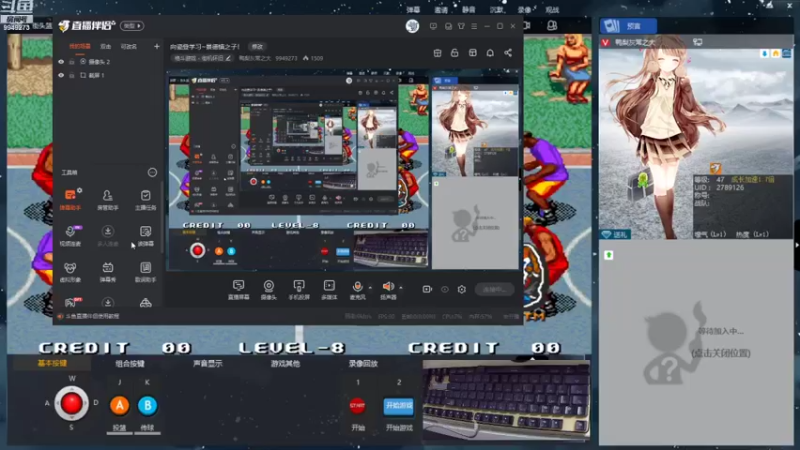Open the 弹幕助手 danmaku assistant tool
This screenshot has width=800, height=450.
click(70, 199)
